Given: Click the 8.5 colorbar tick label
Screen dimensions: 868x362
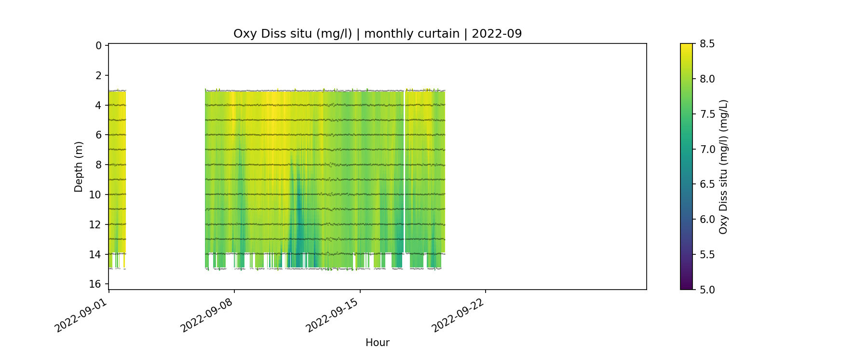Looking at the screenshot, I should tap(707, 44).
